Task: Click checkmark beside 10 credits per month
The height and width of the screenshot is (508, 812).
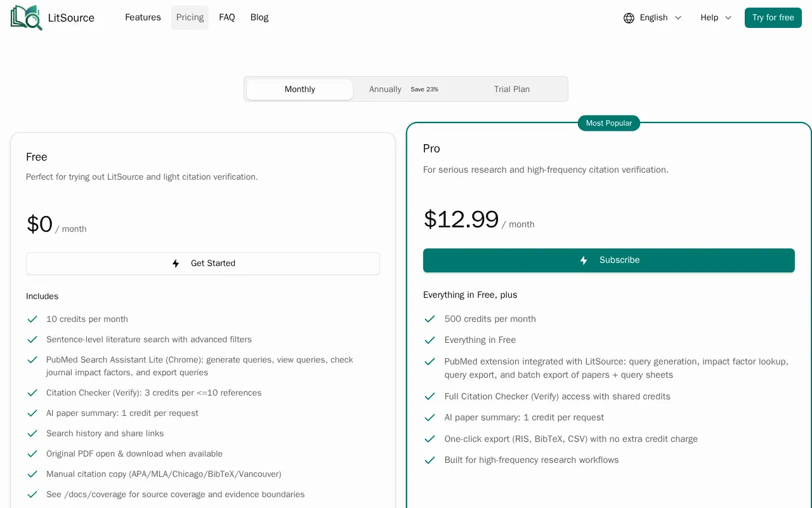Action: click(32, 319)
